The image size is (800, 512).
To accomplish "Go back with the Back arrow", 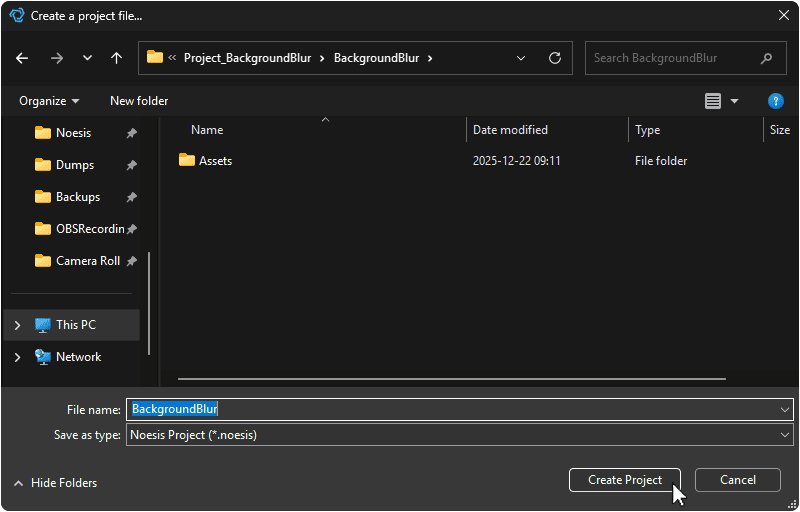I will click(22, 58).
